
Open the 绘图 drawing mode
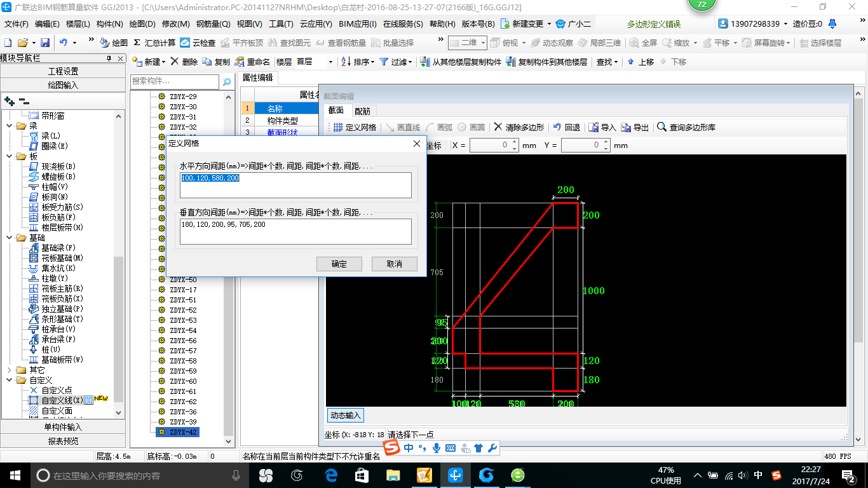[114, 43]
